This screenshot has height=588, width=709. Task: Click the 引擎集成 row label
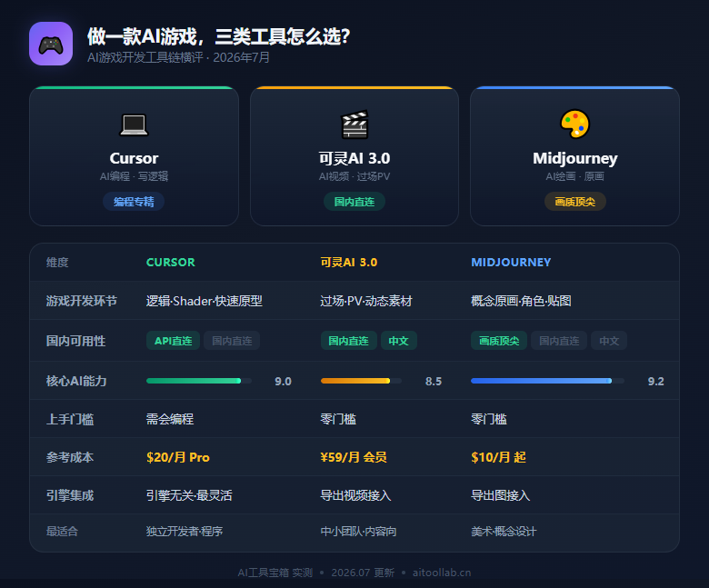pyautogui.click(x=70, y=495)
